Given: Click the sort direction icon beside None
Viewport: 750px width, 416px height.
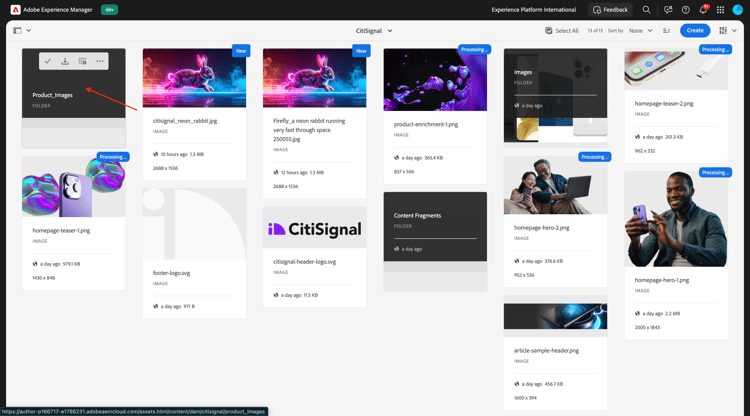Looking at the screenshot, I should click(666, 31).
